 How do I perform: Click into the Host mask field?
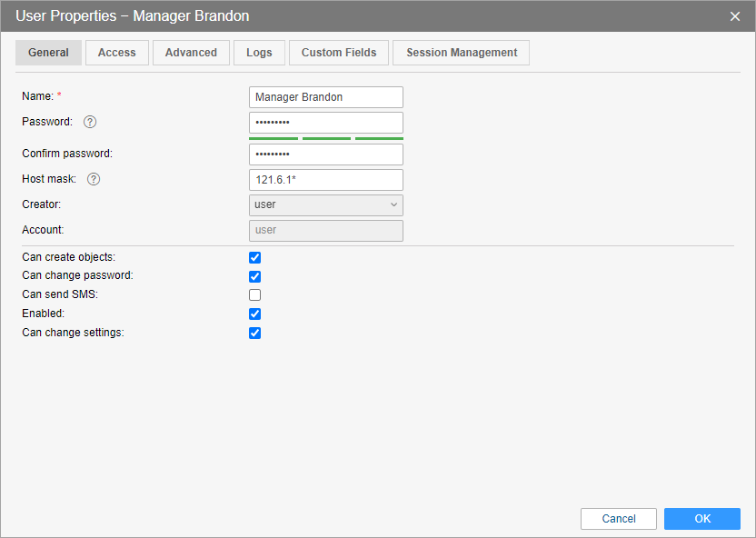click(x=325, y=180)
